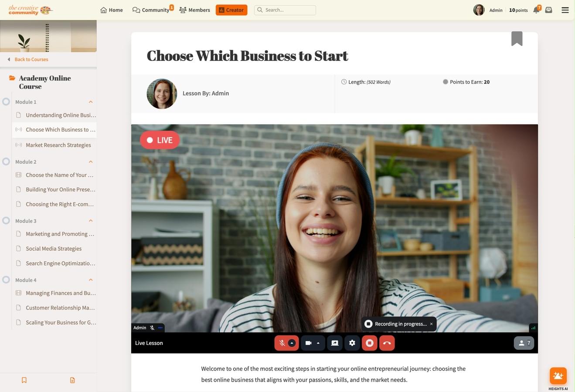The width and height of the screenshot is (575, 392).
Task: Open the Market Research Strategies lesson
Action: pos(58,145)
